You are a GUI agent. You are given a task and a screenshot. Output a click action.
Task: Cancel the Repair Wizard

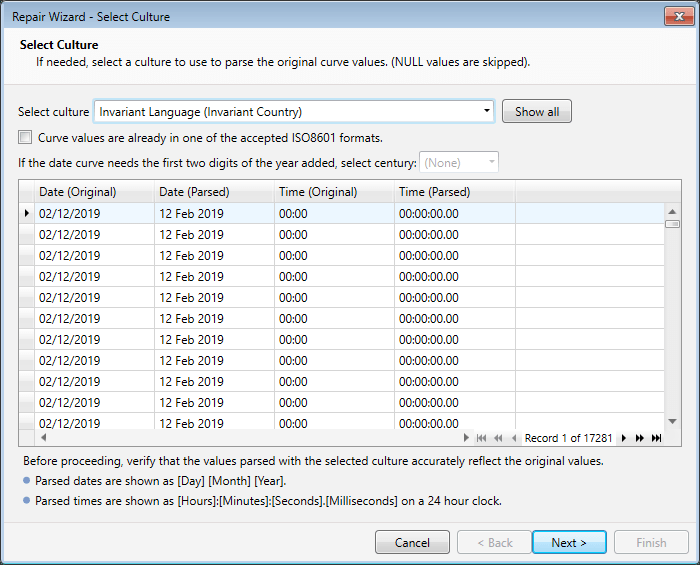coord(412,542)
